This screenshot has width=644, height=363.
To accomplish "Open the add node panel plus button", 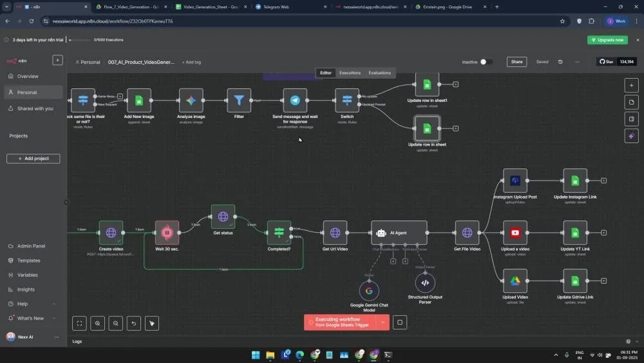I will click(x=631, y=86).
